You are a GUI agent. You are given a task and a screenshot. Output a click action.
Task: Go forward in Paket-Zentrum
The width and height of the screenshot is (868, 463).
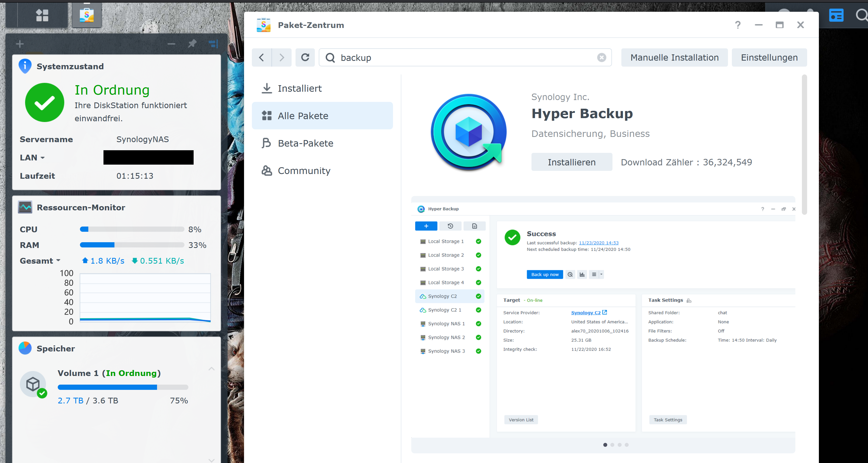click(282, 57)
